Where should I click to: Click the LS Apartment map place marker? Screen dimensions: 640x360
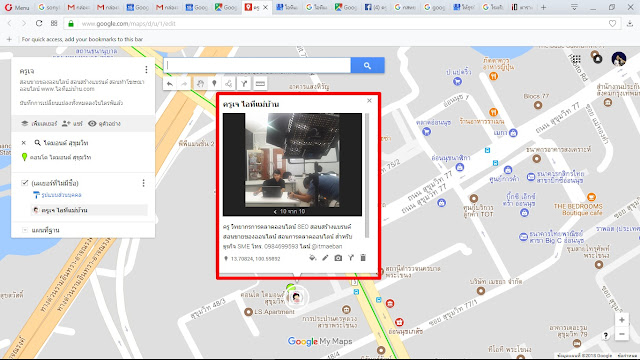click(x=248, y=312)
